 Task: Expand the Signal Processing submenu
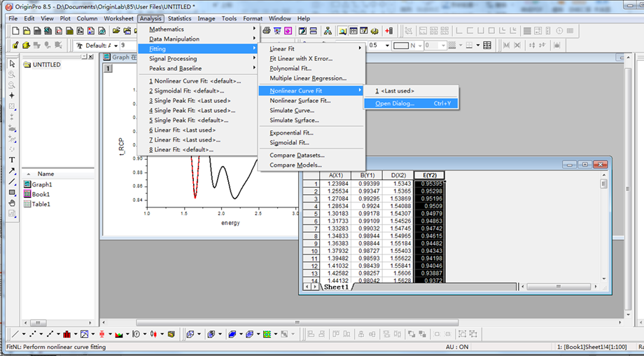[197, 59]
